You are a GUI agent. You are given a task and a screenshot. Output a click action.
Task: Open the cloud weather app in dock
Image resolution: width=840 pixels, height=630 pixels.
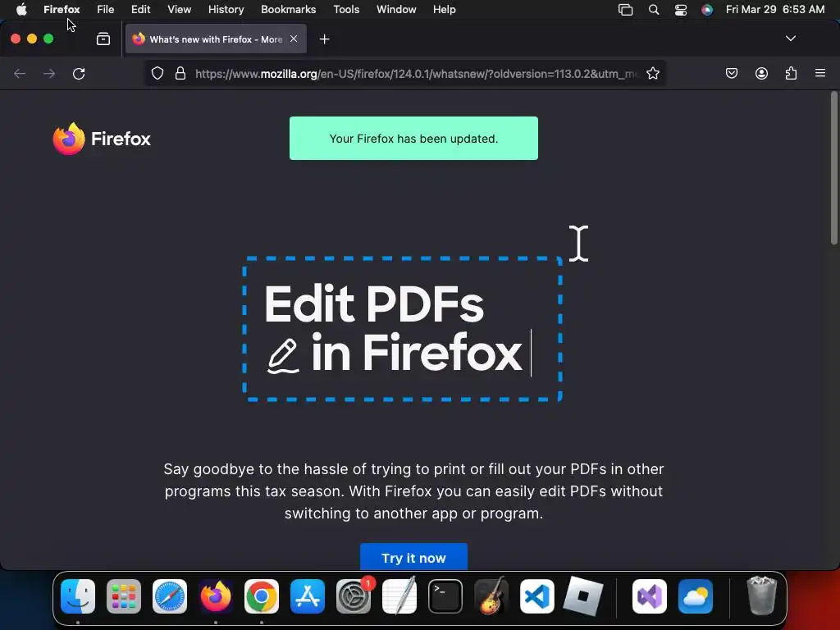coord(696,596)
